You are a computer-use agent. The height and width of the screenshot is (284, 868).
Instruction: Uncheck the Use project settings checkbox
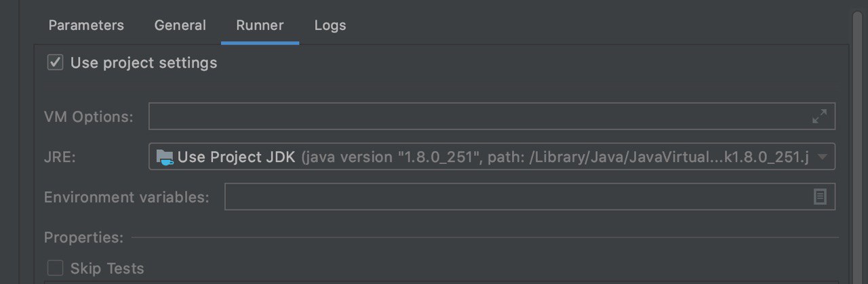click(x=56, y=63)
